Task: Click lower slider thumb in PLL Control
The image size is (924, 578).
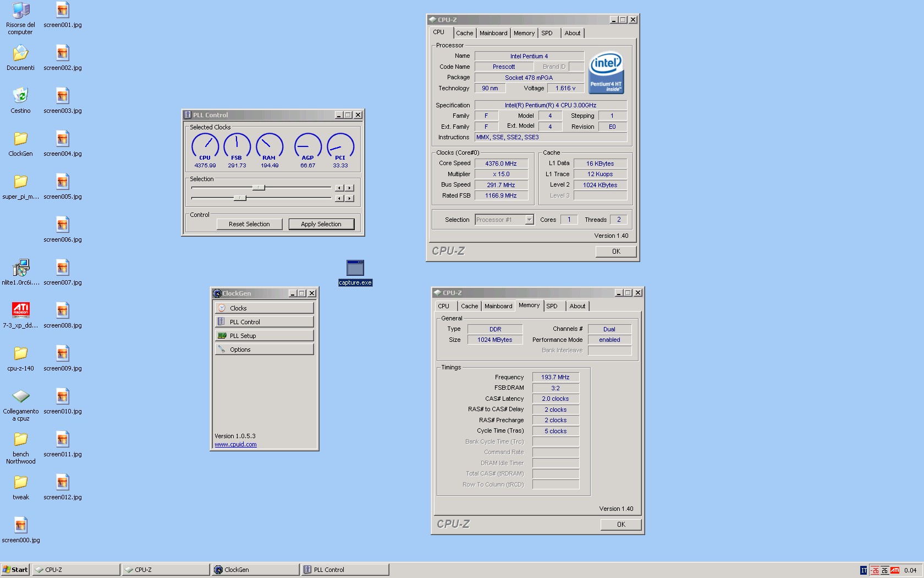Action: (240, 198)
